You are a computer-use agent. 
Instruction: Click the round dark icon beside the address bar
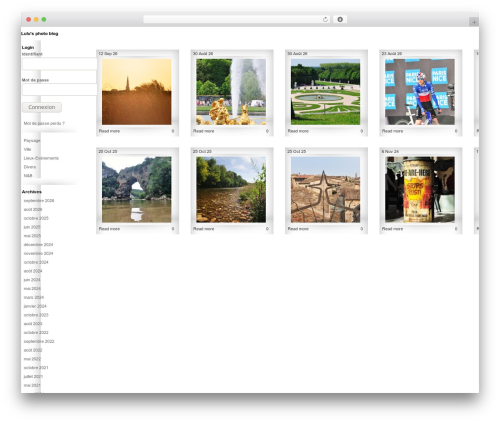(x=340, y=19)
